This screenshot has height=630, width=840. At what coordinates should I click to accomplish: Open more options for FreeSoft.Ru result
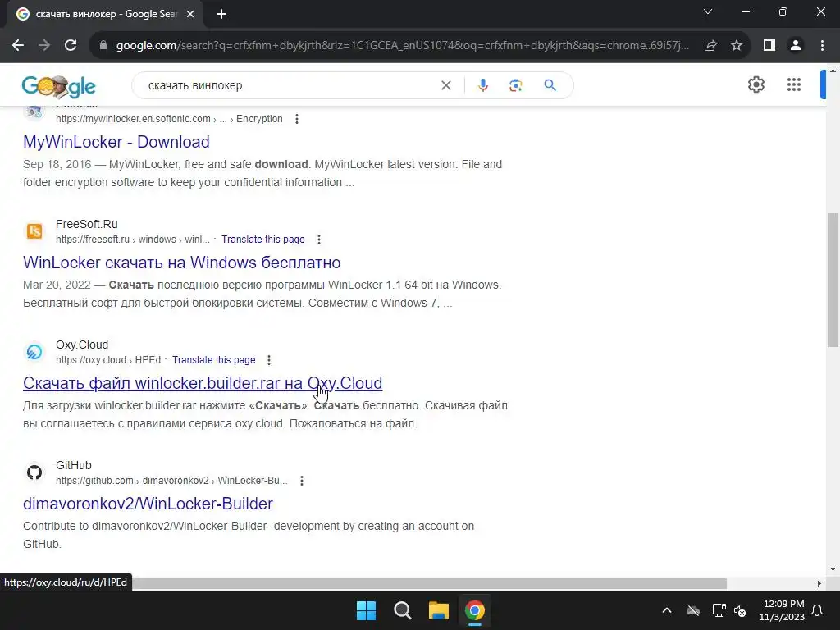coord(319,240)
